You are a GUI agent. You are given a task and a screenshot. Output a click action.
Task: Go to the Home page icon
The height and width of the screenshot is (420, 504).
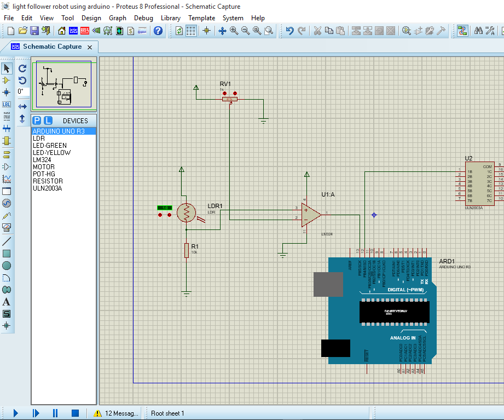62,31
